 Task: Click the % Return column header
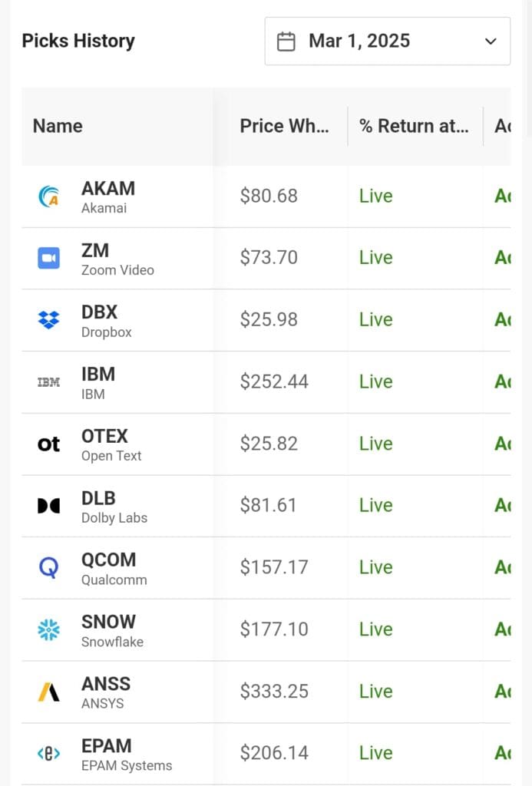point(414,126)
